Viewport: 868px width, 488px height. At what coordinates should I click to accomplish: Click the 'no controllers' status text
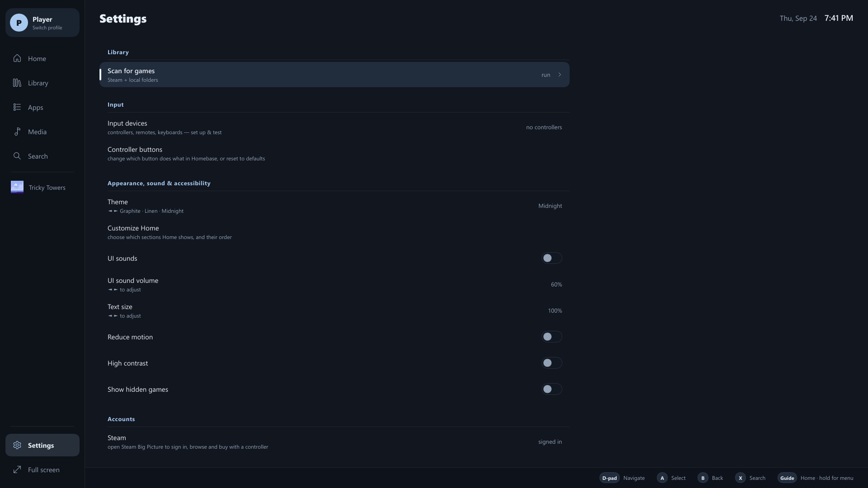pos(544,127)
